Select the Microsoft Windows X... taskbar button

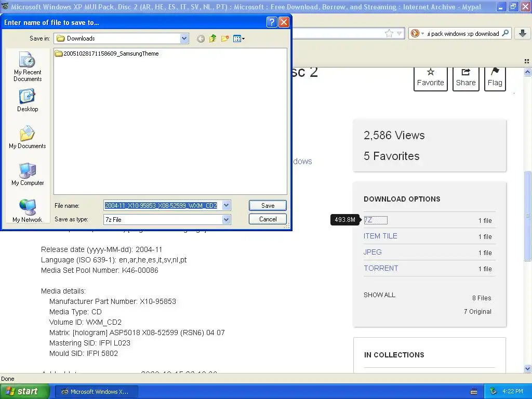click(x=96, y=392)
